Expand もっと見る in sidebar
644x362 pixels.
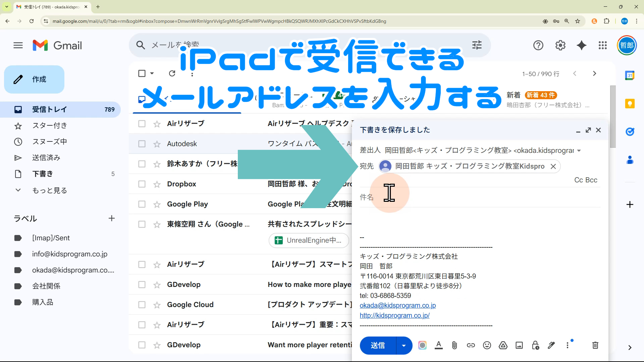coord(49,190)
